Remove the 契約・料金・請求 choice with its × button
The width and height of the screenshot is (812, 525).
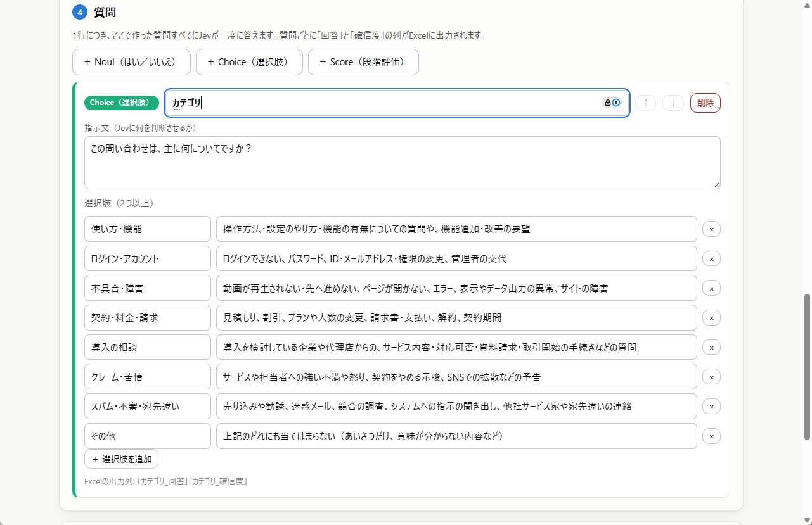pyautogui.click(x=711, y=318)
